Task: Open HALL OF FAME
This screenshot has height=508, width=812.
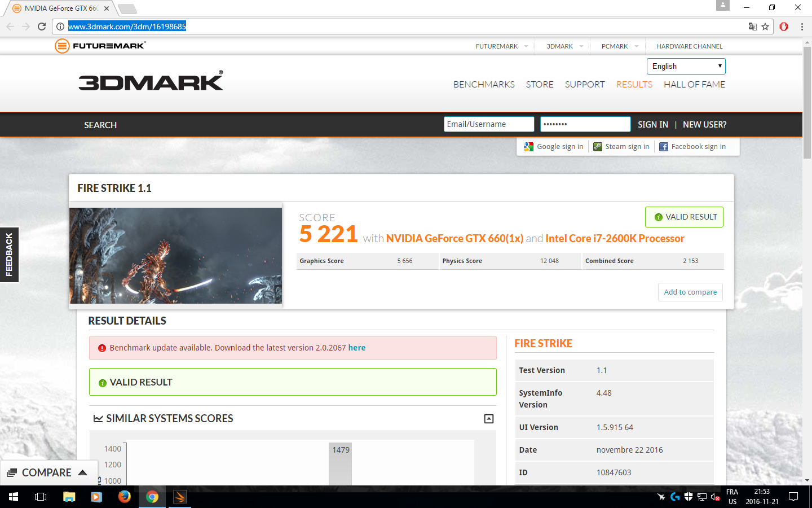Action: pyautogui.click(x=694, y=85)
